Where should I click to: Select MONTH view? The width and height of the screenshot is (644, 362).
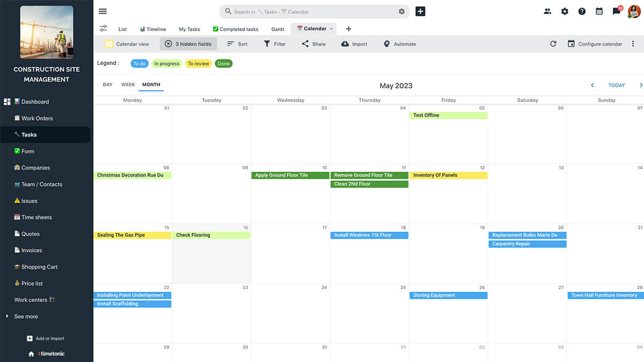click(x=151, y=85)
